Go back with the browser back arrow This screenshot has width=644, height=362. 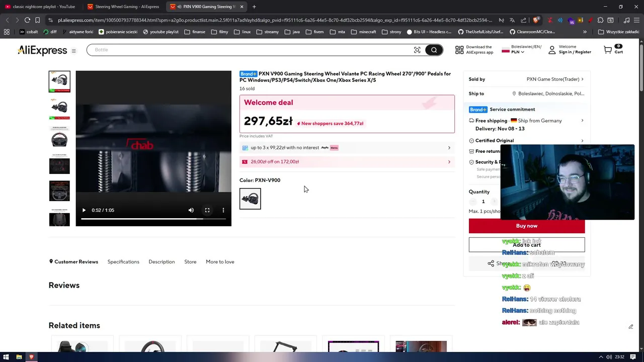tap(7, 20)
